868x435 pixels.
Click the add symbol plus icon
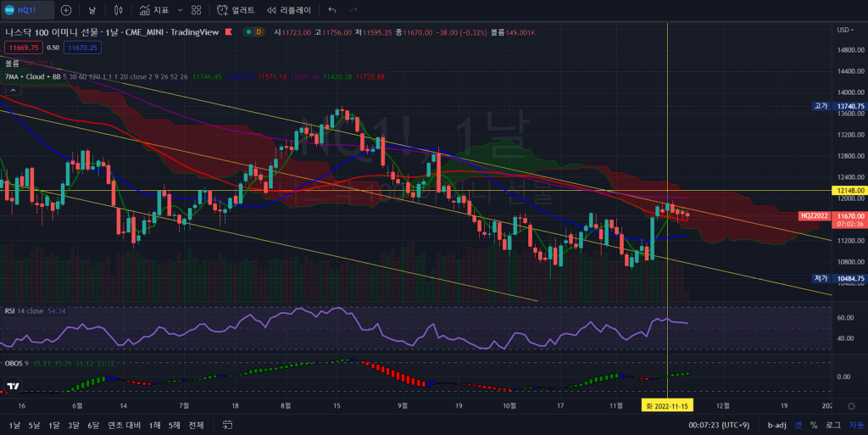pyautogui.click(x=66, y=10)
